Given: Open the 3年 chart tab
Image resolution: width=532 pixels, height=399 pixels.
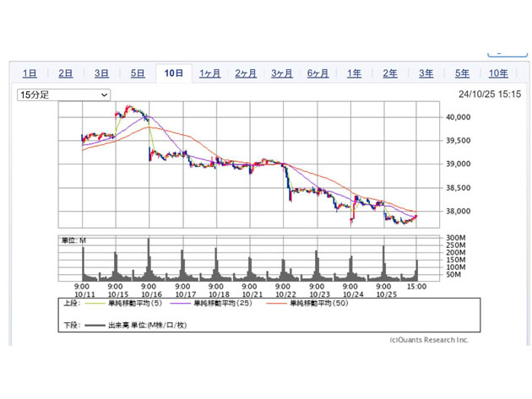Looking at the screenshot, I should pos(426,73).
